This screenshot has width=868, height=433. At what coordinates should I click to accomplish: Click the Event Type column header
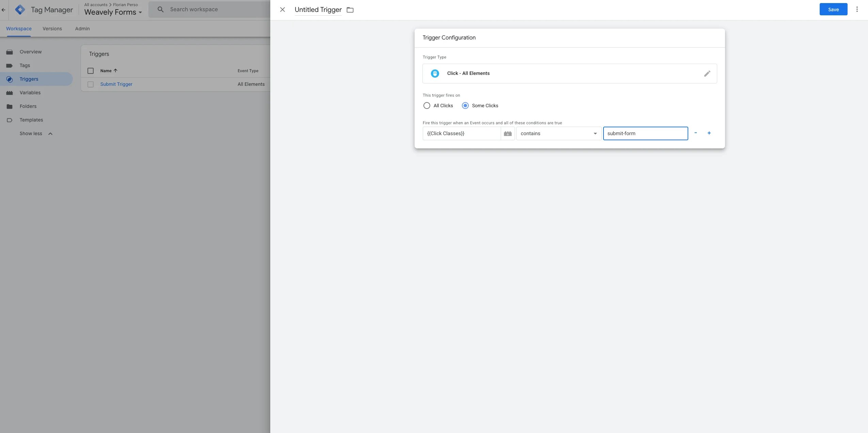pos(248,71)
